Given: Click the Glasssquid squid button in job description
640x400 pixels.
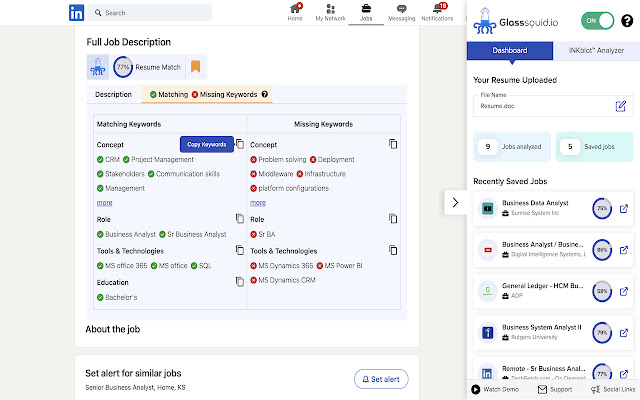Looking at the screenshot, I should (x=98, y=67).
